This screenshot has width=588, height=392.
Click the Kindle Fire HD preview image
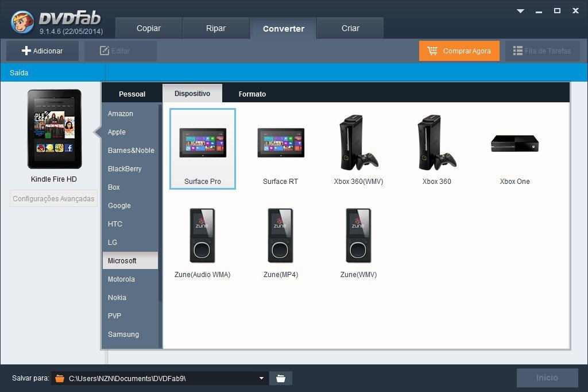tap(55, 129)
